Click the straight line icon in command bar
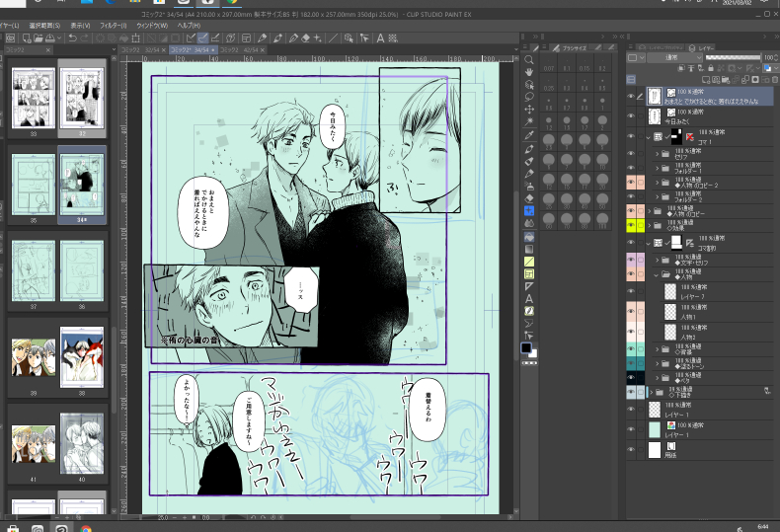Screen dimensions: 780x532 pyautogui.click(x=333, y=38)
